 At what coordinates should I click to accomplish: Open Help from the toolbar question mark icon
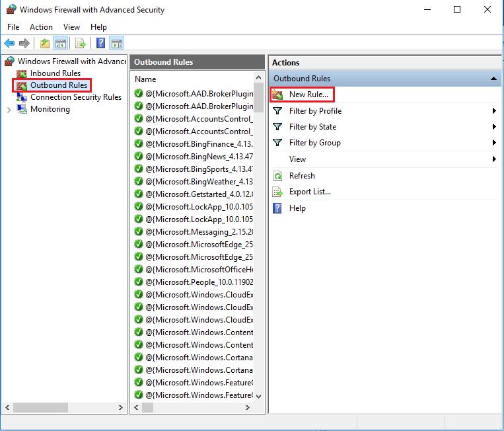point(100,43)
